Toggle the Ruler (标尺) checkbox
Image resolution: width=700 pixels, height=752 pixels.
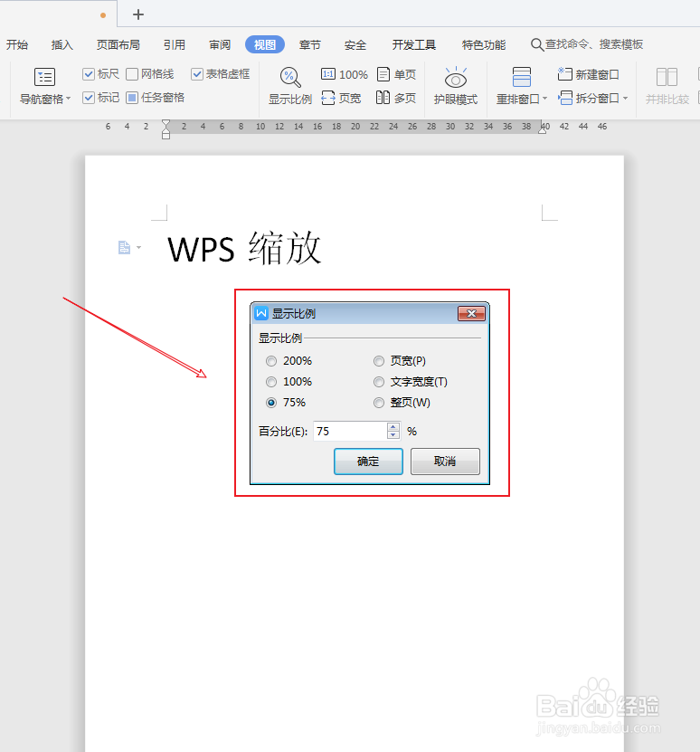[89, 74]
